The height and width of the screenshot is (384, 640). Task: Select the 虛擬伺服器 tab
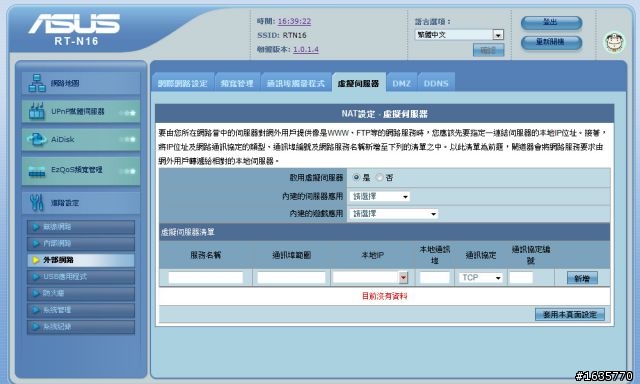358,84
